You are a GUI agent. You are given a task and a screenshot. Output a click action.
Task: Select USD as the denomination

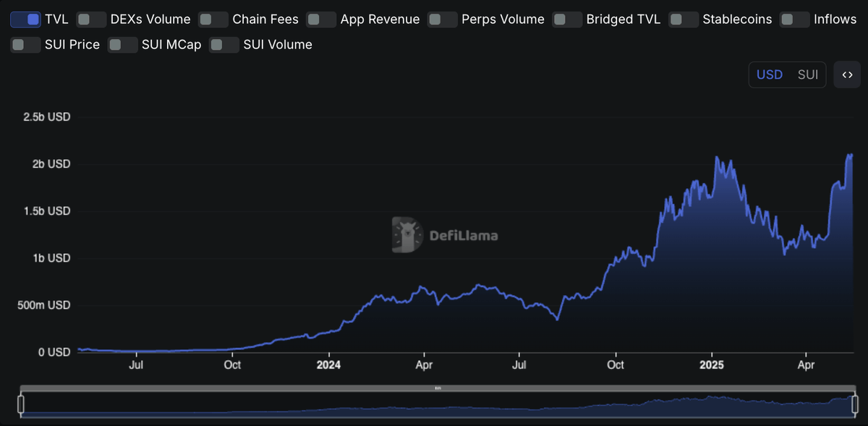click(x=770, y=74)
